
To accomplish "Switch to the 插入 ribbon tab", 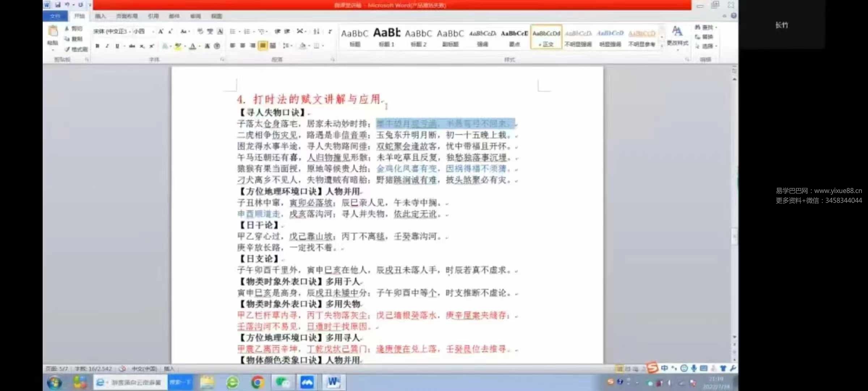I will click(99, 16).
